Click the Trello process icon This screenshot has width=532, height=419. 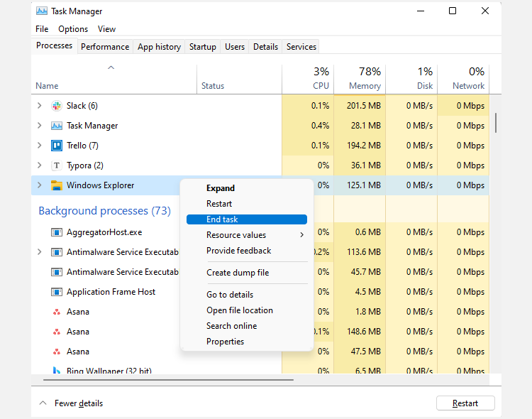(57, 146)
